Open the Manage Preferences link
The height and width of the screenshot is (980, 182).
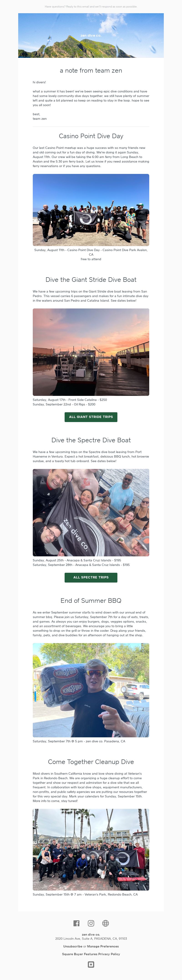[103, 946]
